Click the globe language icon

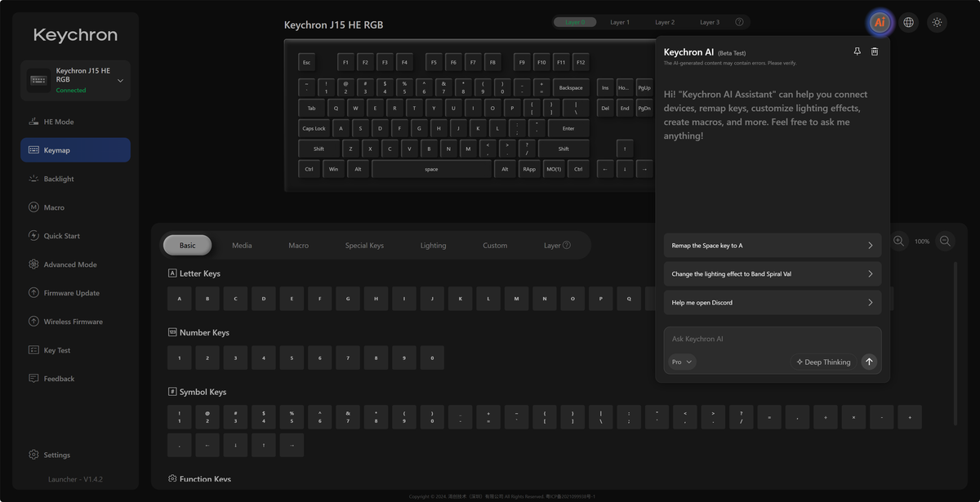(908, 22)
